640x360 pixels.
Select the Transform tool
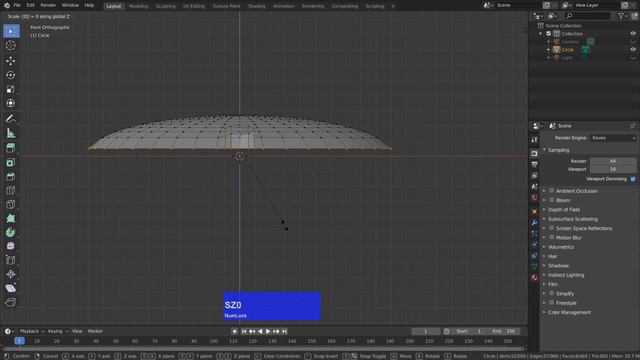(11, 103)
